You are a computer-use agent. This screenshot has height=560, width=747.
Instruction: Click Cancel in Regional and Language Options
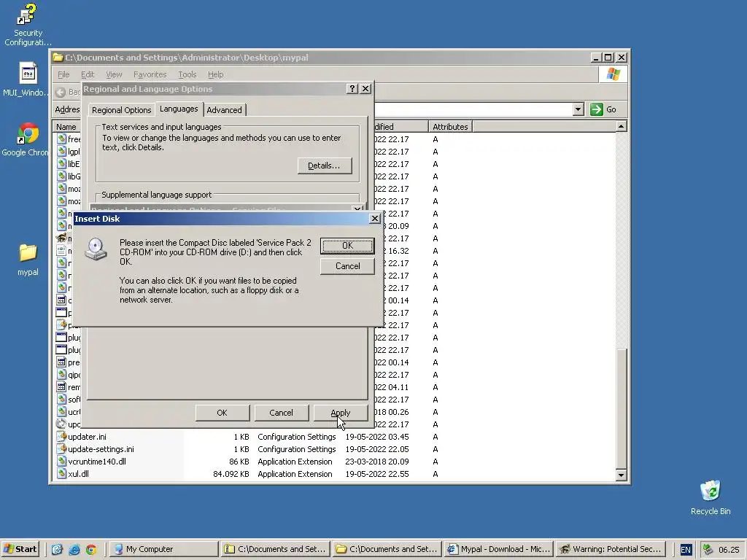pyautogui.click(x=281, y=413)
